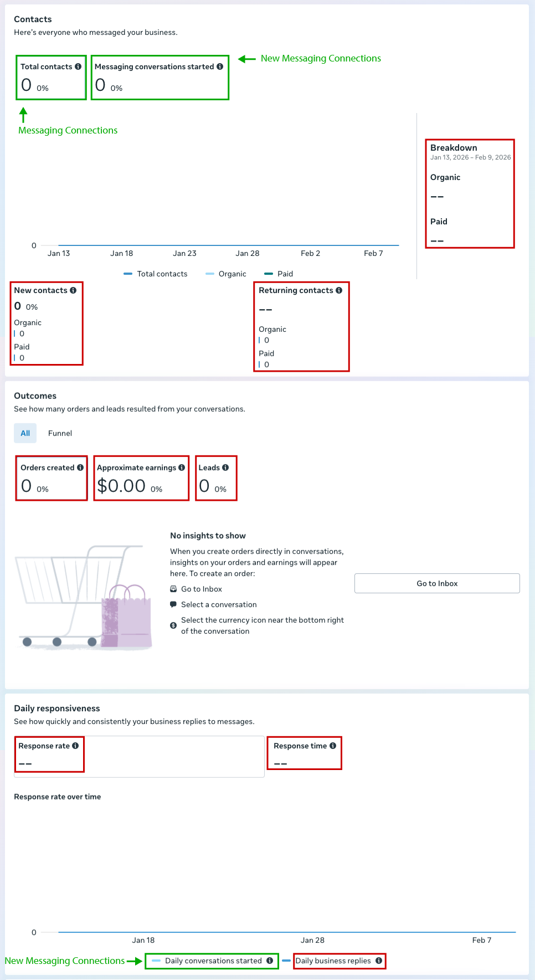This screenshot has height=980, width=535.
Task: Click the Response time info icon
Action: point(333,746)
